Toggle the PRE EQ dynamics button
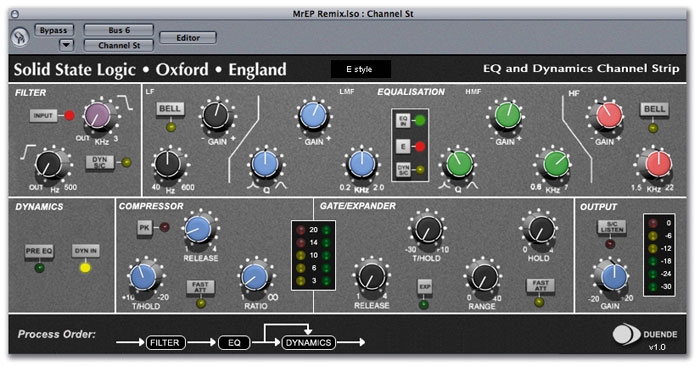Viewport: 700px width, 366px height. [39, 251]
